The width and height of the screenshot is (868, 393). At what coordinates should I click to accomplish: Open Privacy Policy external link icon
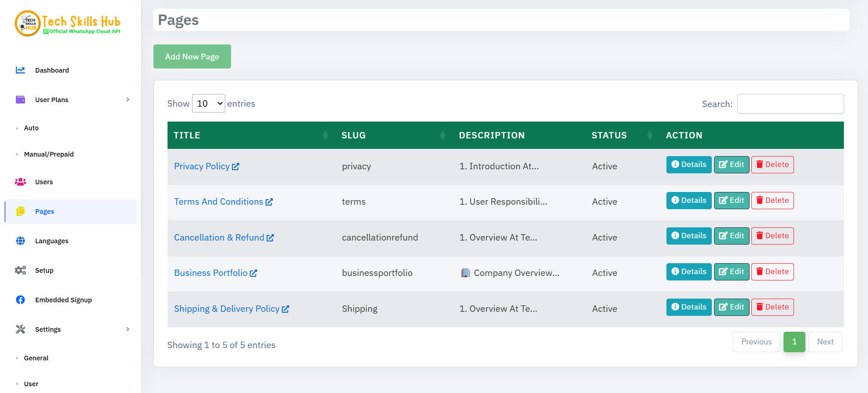(236, 167)
